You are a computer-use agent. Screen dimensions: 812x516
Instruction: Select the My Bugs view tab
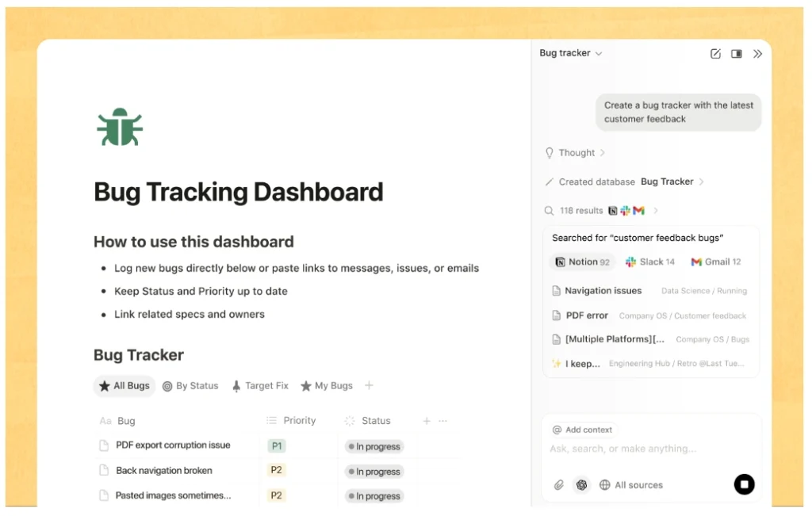tap(327, 386)
